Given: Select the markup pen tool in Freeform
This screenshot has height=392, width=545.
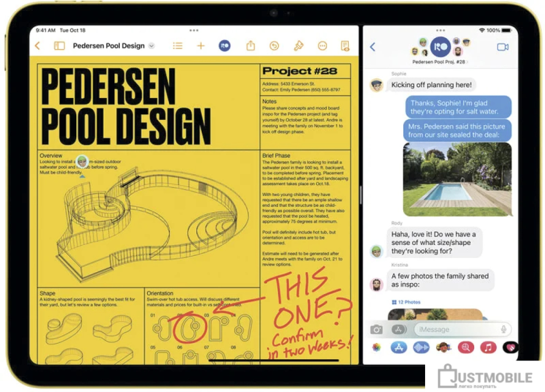Looking at the screenshot, I should pos(299,46).
